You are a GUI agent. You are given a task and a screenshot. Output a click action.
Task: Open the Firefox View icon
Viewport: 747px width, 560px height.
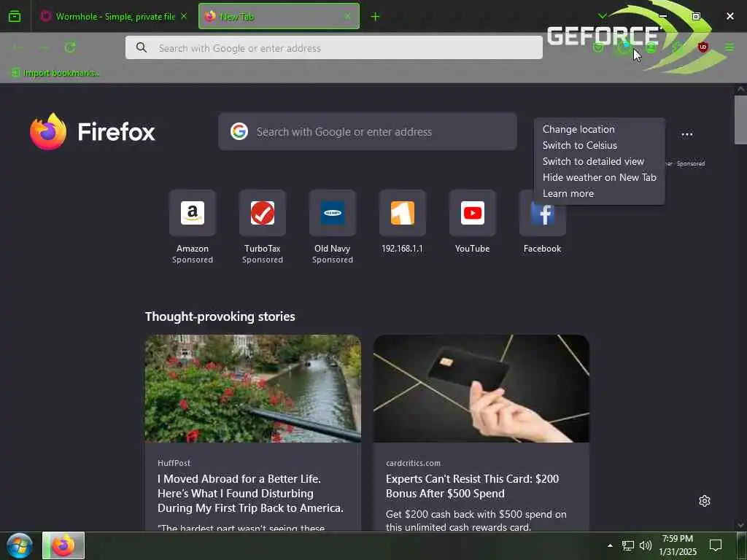[15, 17]
